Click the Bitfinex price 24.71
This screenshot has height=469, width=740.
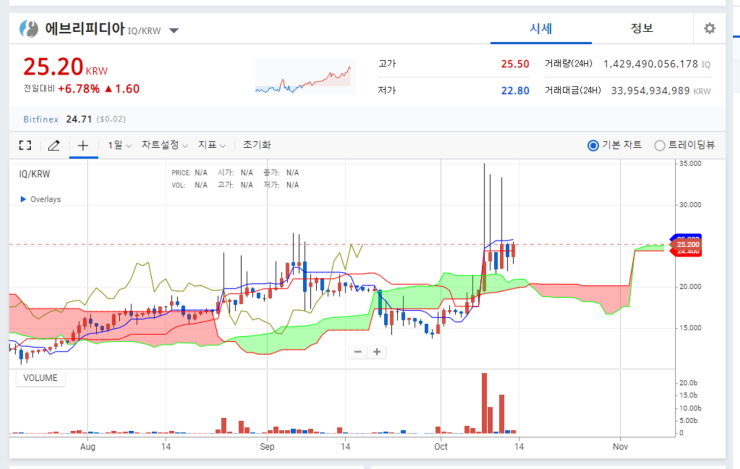(79, 119)
